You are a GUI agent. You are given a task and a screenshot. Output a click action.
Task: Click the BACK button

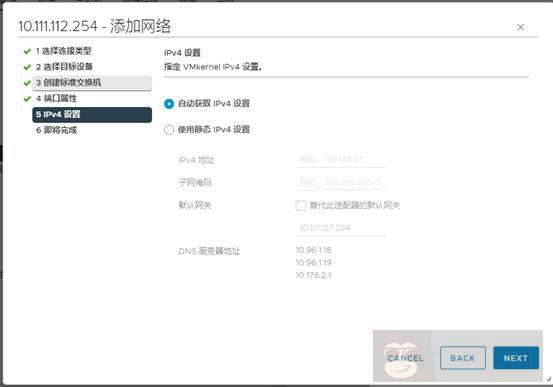click(463, 358)
